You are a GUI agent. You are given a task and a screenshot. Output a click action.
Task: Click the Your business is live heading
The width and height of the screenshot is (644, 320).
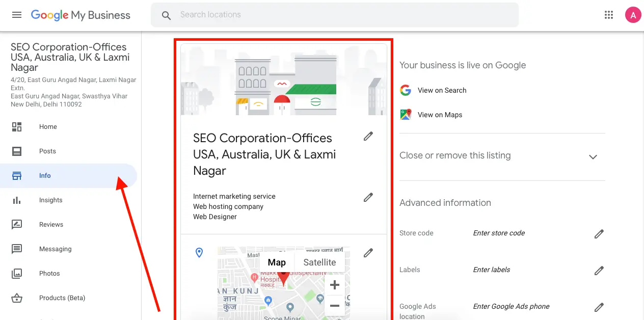click(x=463, y=65)
